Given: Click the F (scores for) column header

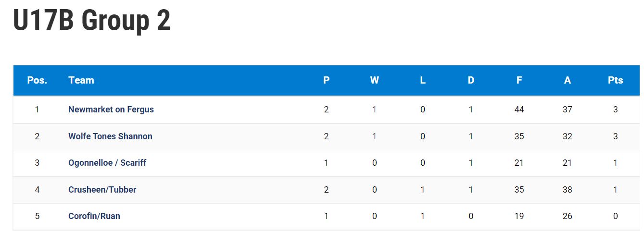Looking at the screenshot, I should click(x=519, y=80).
